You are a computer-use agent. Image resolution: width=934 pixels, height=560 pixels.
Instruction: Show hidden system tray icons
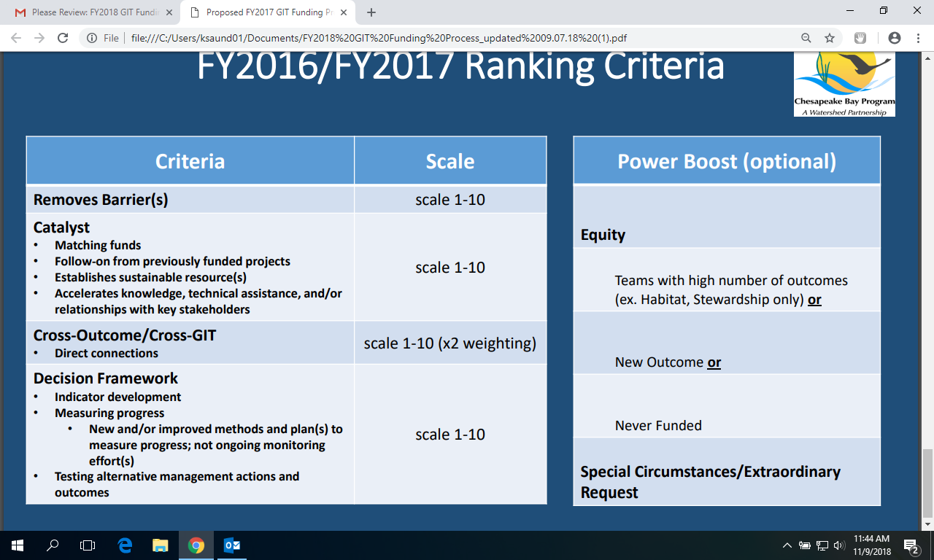(787, 545)
